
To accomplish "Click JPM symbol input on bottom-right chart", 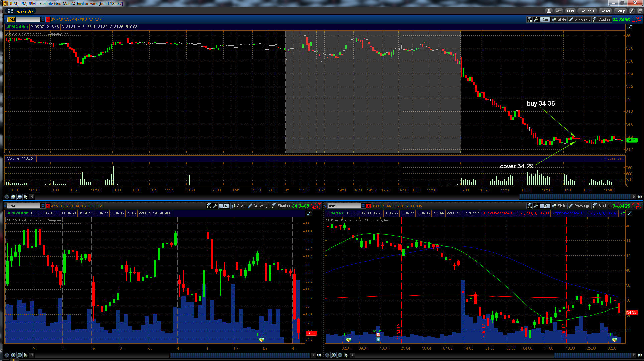I will 344,206.
